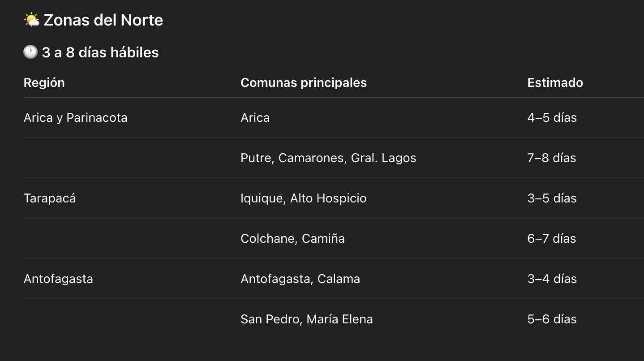Click the 'Comunas principales' column header
Image resolution: width=644 pixels, height=361 pixels.
click(x=304, y=83)
